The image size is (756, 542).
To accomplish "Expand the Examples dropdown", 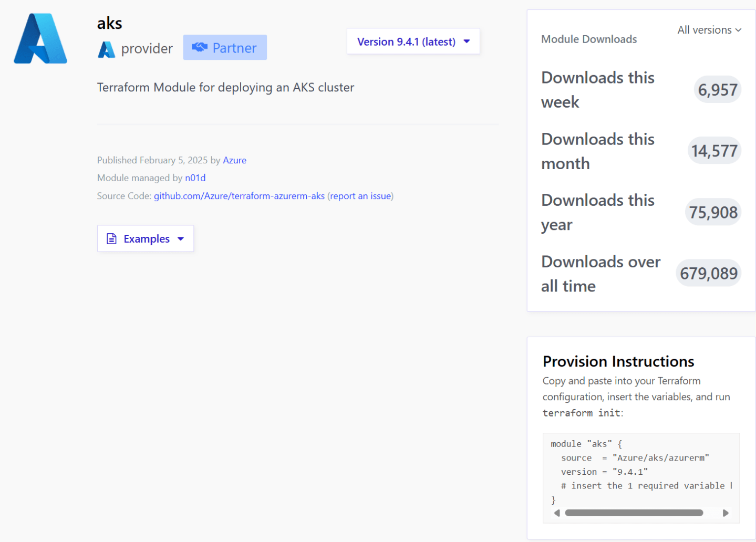I will click(146, 238).
